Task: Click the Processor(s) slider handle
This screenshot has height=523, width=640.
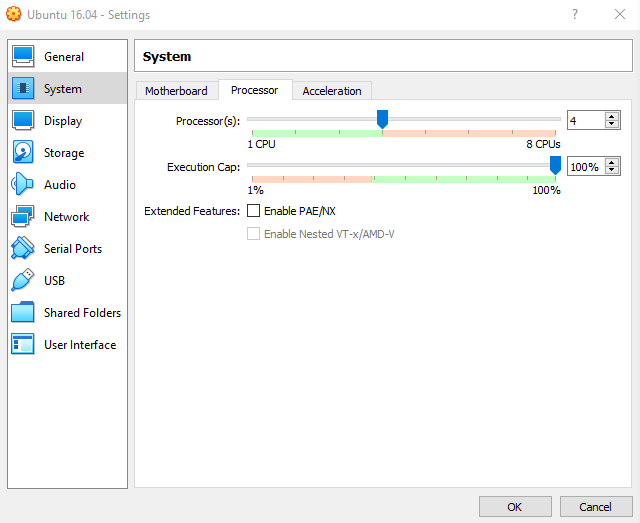Action: point(382,119)
